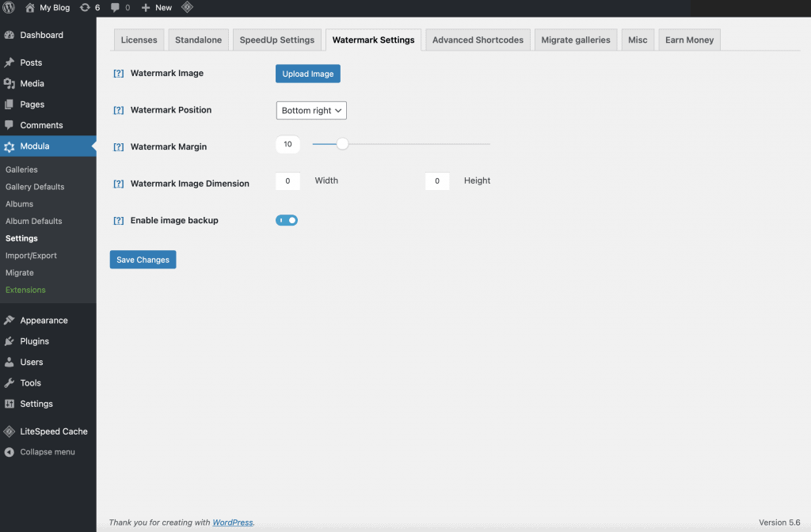Collapse the admin sidebar menu
The height and width of the screenshot is (532, 811).
[47, 452]
